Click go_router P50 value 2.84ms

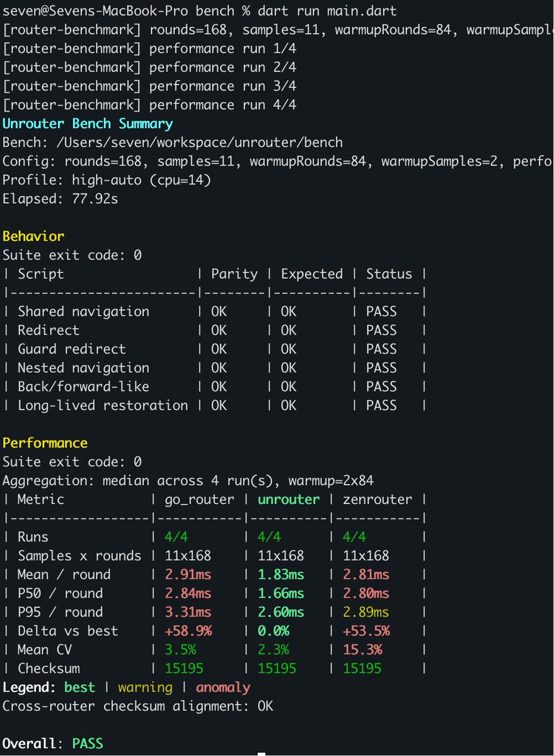pyautogui.click(x=188, y=593)
